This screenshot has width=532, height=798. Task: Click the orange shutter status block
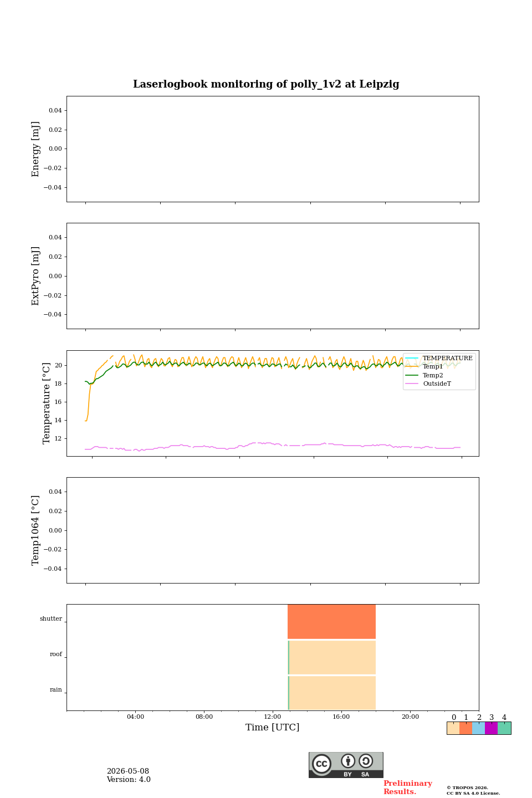pyautogui.click(x=331, y=622)
